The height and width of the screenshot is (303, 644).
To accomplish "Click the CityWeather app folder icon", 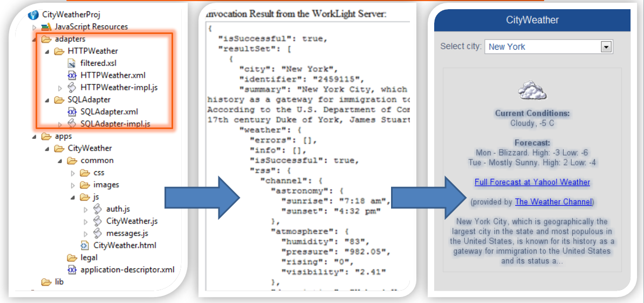I will coord(59,149).
